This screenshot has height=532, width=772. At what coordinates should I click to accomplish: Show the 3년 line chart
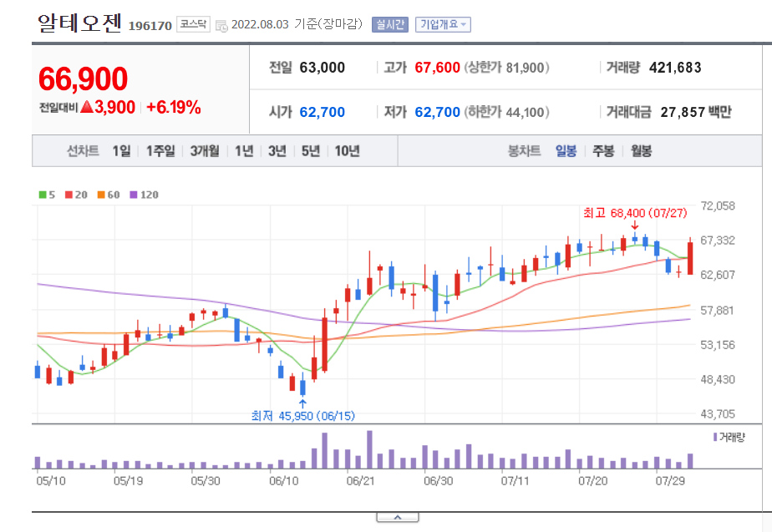(x=277, y=150)
